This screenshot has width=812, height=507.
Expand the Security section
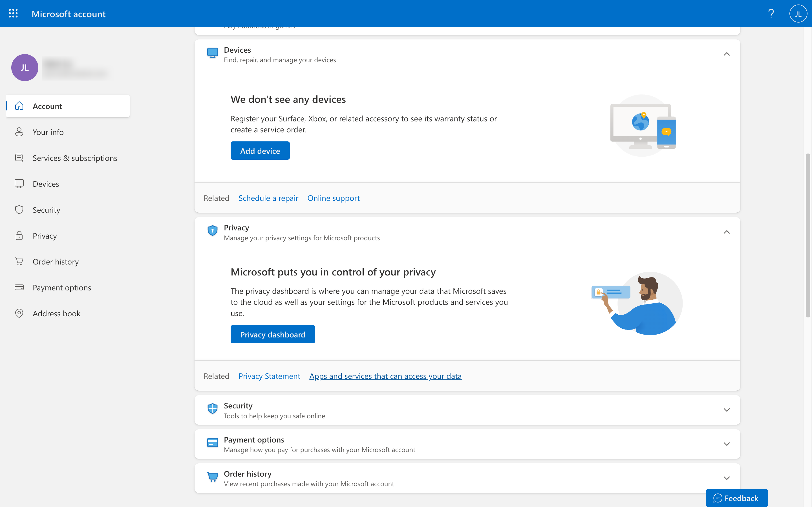[727, 410]
